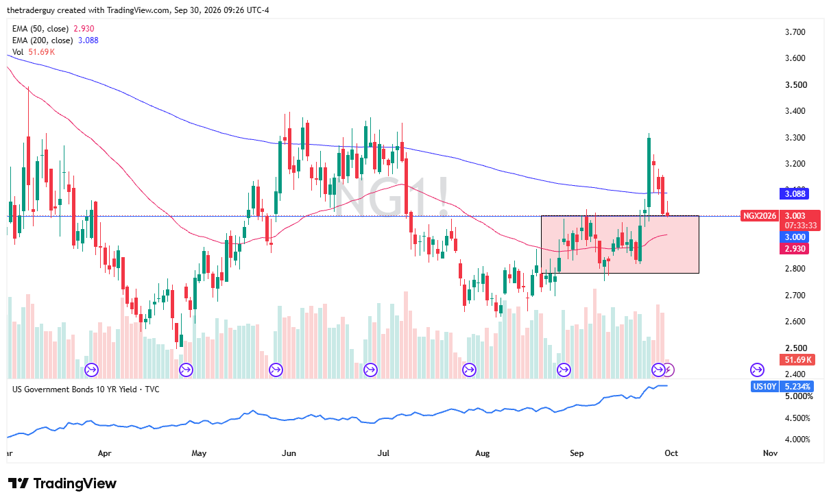Click the contract rollover icon just before May
This screenshot has height=504, width=831.
[x=186, y=370]
